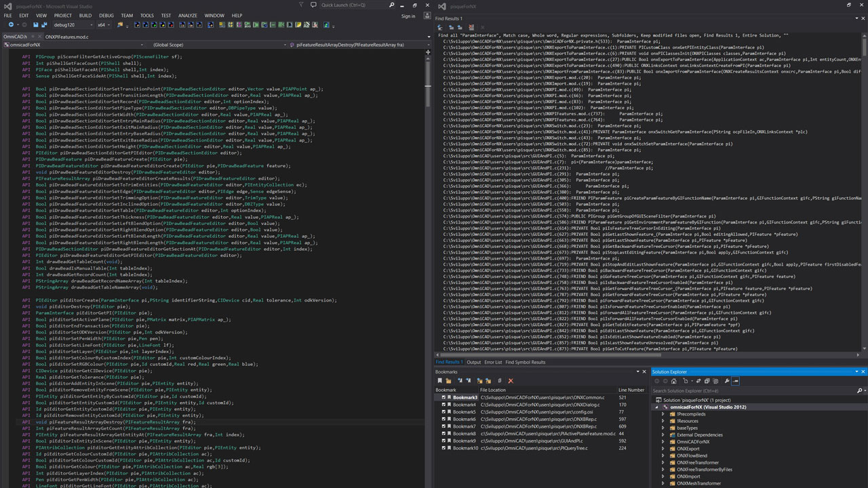
Task: Go to previous bookmark icon in Bookmarks panel
Action: (x=460, y=381)
